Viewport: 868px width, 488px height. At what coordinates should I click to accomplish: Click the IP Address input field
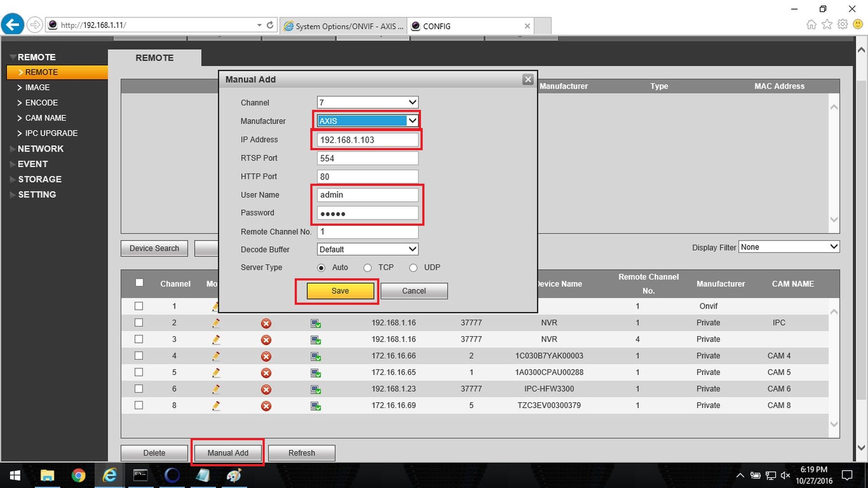point(367,140)
